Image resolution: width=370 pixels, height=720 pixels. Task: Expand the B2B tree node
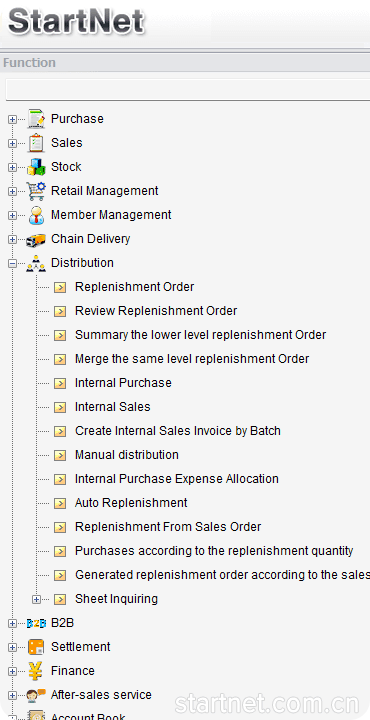click(x=12, y=623)
